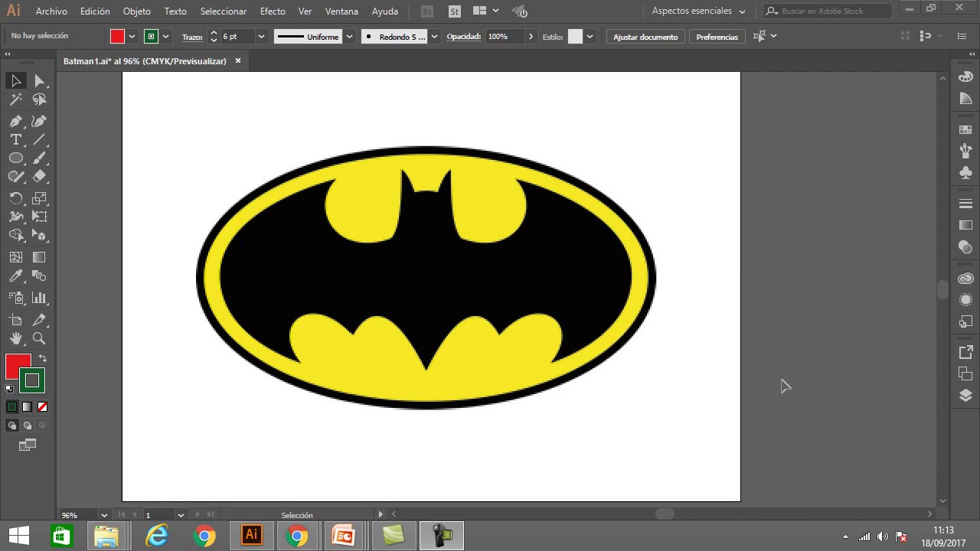Open the Efecto menu
This screenshot has height=551, width=980.
click(273, 11)
